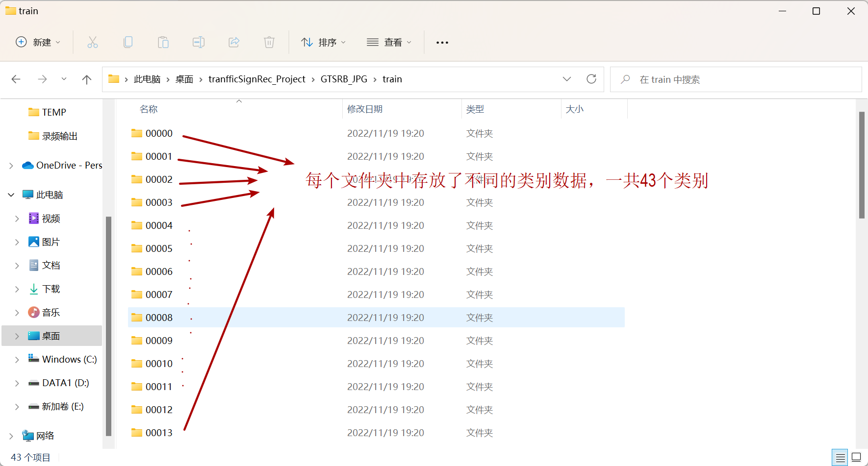Open address bar history dropdown
The image size is (868, 466).
pyautogui.click(x=567, y=79)
